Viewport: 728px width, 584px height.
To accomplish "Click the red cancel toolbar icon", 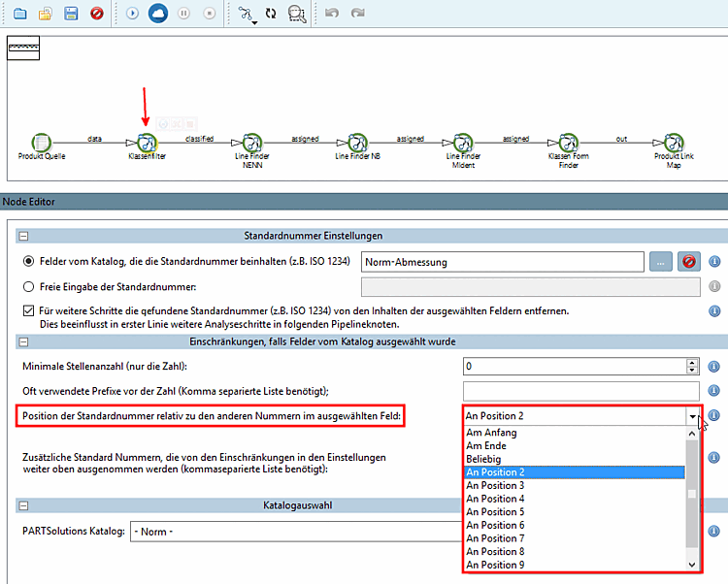I will [x=96, y=14].
